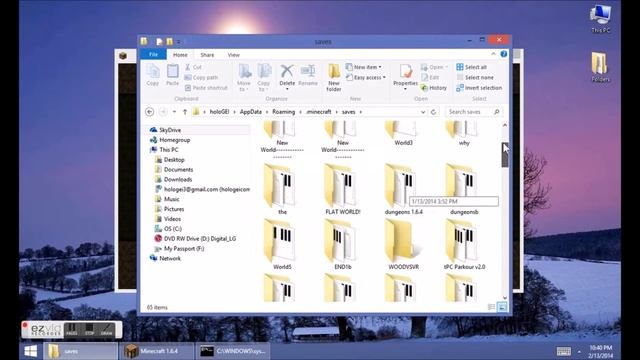This screenshot has height=360, width=640.
Task: Switch to the View ribbon tab
Action: [233, 55]
